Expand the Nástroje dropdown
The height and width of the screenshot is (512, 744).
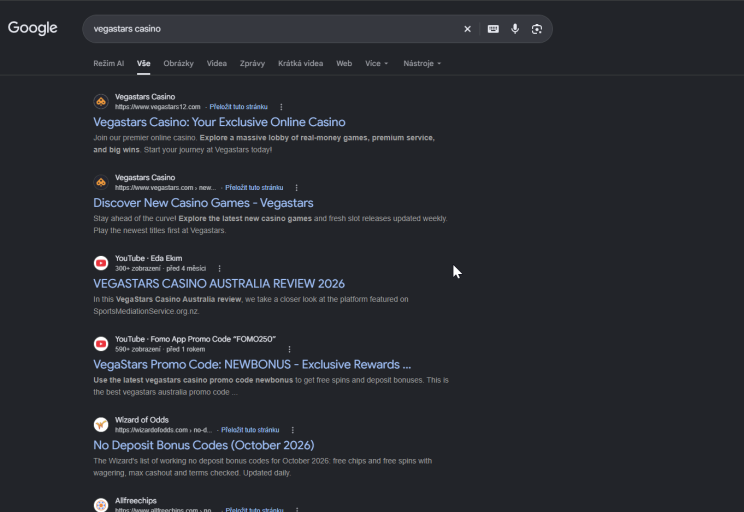[x=422, y=63]
